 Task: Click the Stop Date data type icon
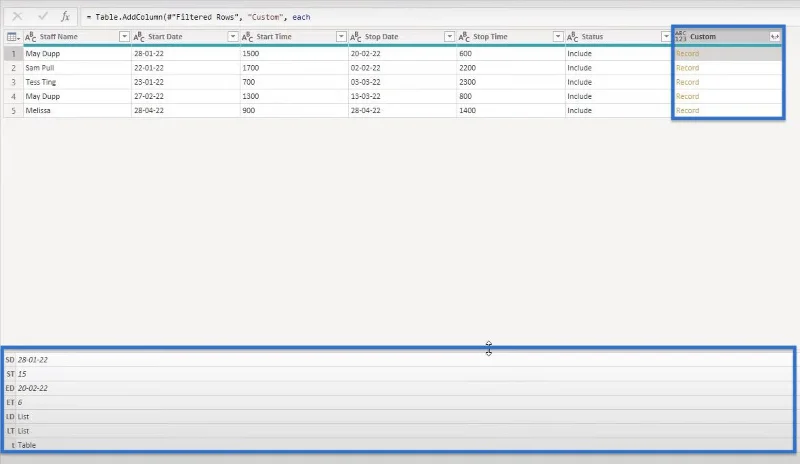(x=356, y=37)
